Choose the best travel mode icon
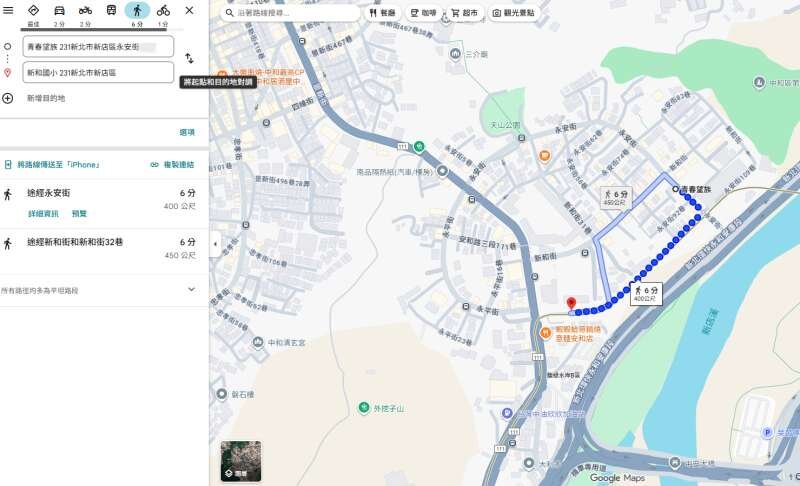800x486 pixels. coord(33,11)
